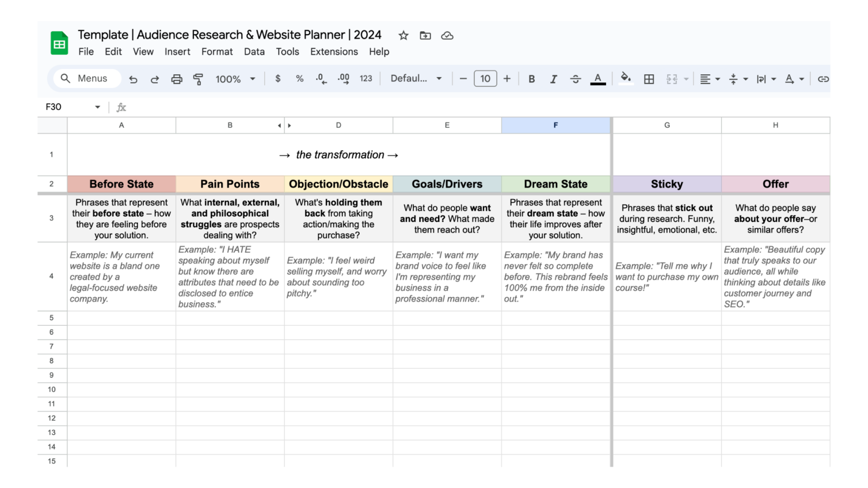Screen dimensions: 868x488
Task: Open the Extensions menu
Action: click(x=334, y=52)
